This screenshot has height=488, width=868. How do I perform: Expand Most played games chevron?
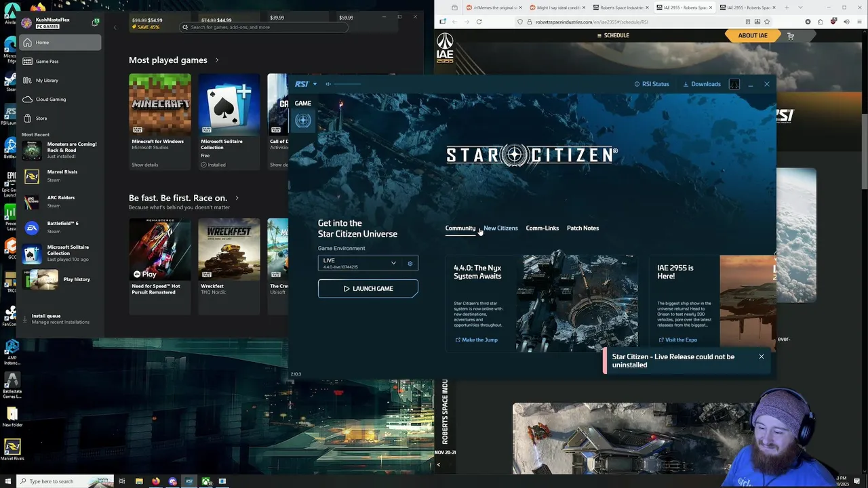tap(217, 60)
